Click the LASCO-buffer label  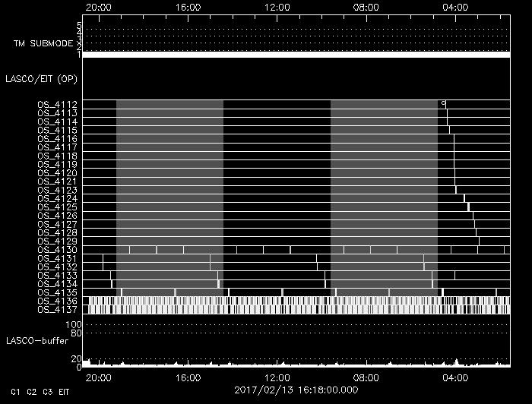click(37, 341)
